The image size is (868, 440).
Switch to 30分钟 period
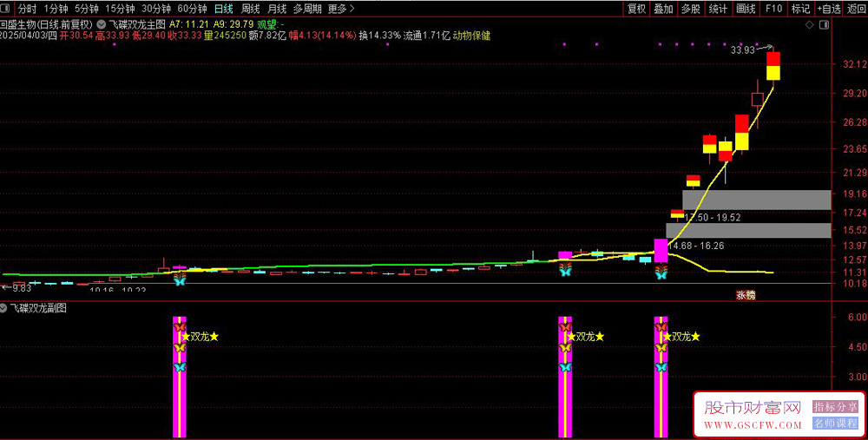click(x=156, y=9)
